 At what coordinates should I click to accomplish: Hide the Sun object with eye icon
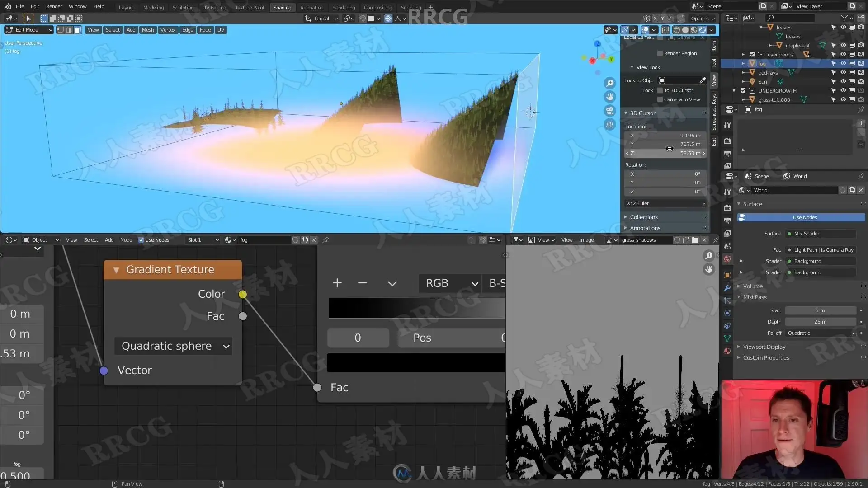tap(843, 81)
